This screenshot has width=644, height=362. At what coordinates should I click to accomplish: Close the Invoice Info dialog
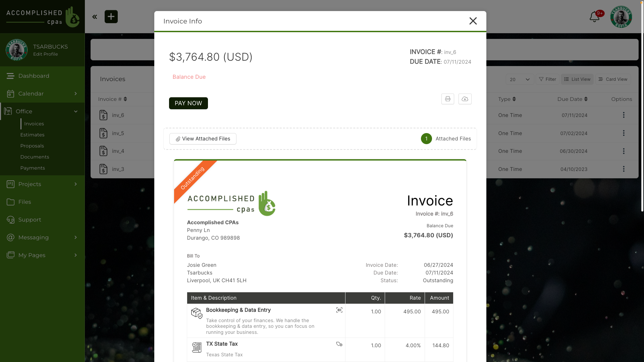click(x=473, y=21)
